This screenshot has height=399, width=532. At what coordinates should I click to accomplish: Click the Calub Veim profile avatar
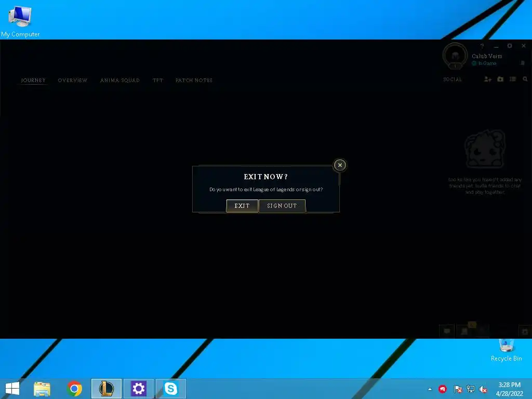[455, 56]
